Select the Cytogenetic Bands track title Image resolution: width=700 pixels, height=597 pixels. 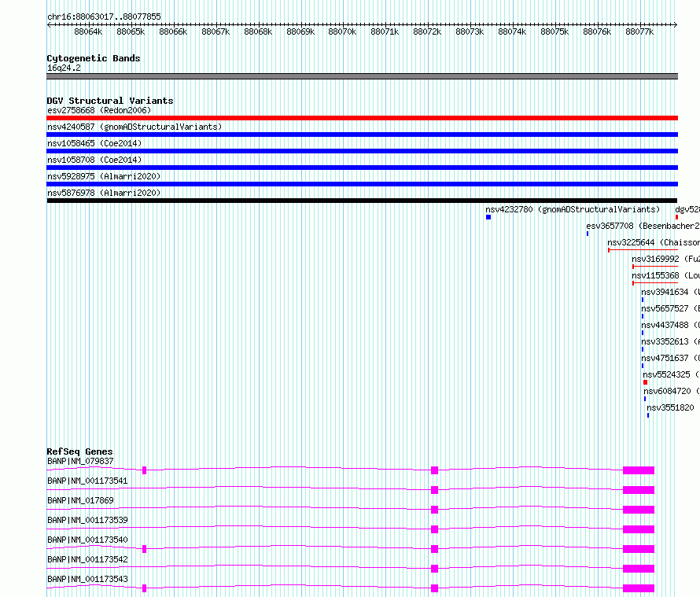coord(94,58)
